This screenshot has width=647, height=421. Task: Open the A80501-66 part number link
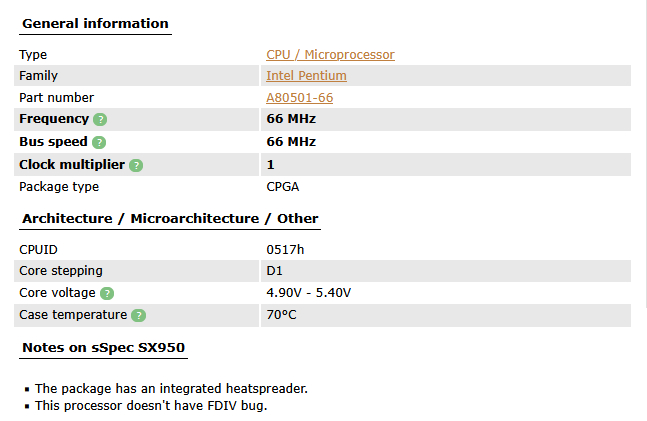(x=299, y=98)
